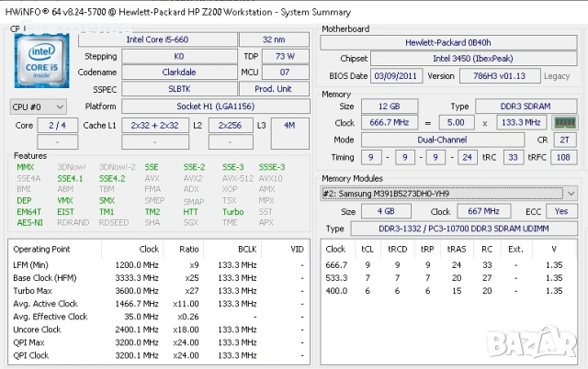Screen dimensions: 588x369
Task: Click the 32 nm process field
Action: [x=274, y=39]
